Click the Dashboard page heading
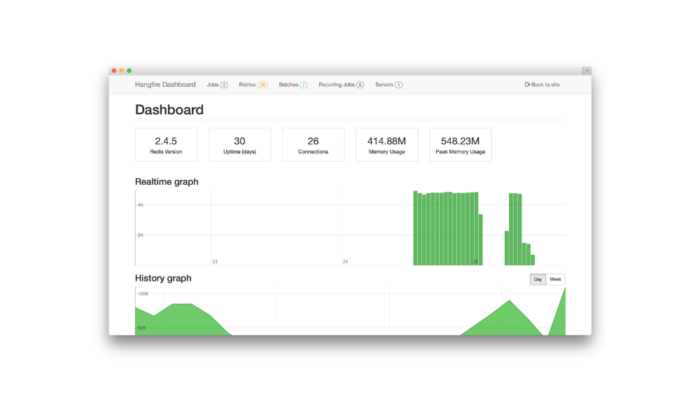The height and width of the screenshot is (420, 700). (x=169, y=110)
